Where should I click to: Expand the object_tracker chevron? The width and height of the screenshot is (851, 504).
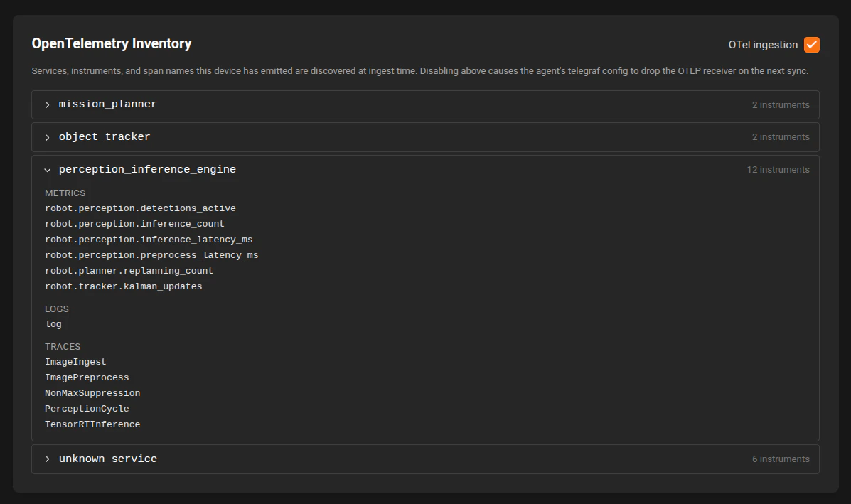tap(47, 137)
